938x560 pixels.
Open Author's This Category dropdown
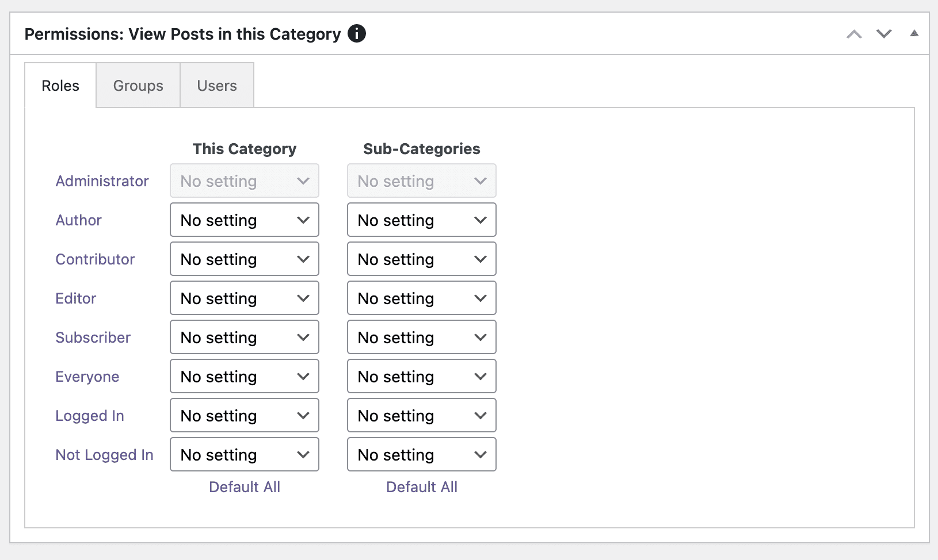pos(244,220)
